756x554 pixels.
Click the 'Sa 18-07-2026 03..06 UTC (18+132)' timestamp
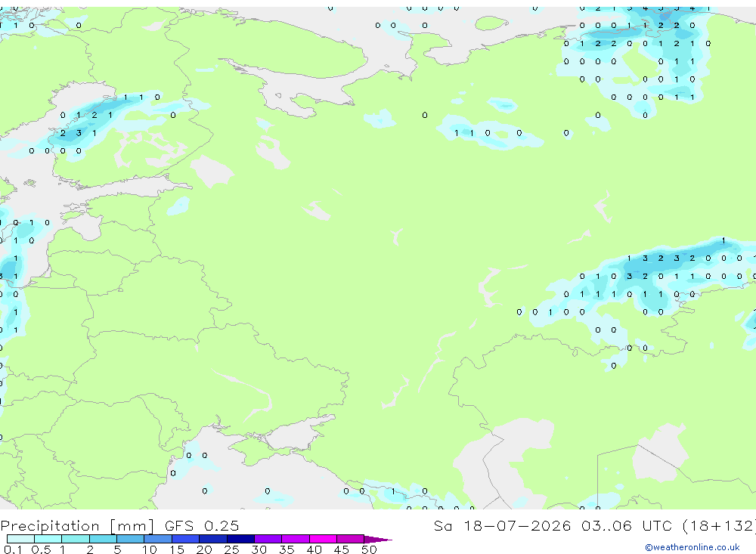click(595, 526)
